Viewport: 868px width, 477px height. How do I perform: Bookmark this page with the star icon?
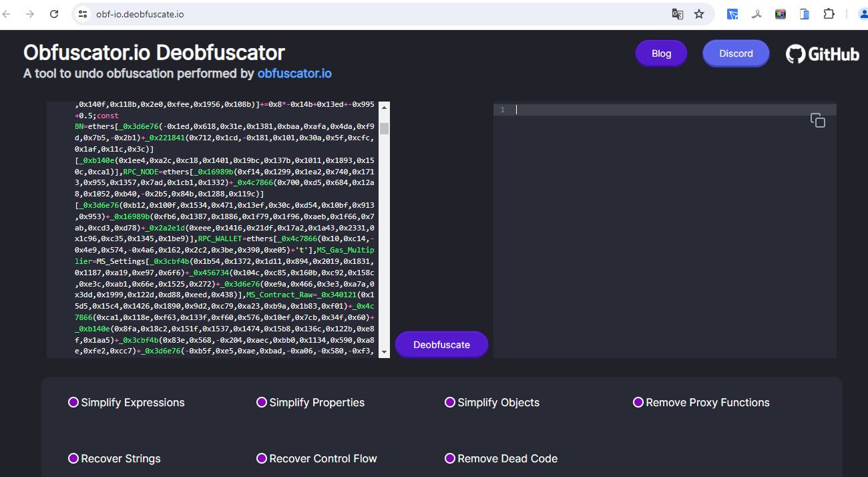(699, 13)
